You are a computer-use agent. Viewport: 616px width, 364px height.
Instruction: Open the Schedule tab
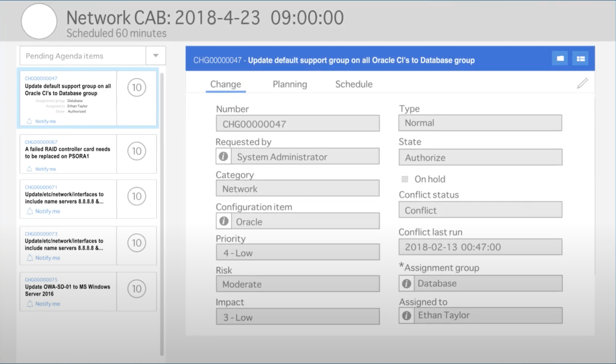point(354,84)
